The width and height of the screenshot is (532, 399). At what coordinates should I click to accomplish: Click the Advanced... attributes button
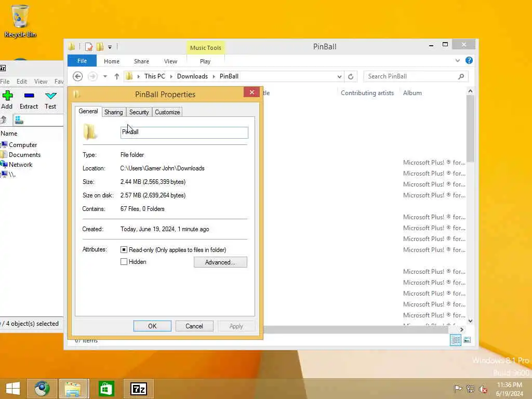pyautogui.click(x=220, y=262)
